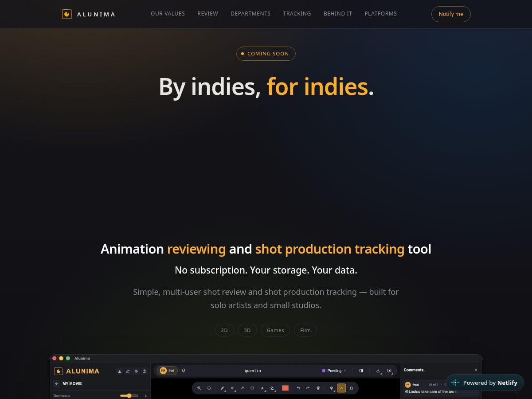Click the fred user chip
Screen dimensions: 532x399
coord(168,371)
